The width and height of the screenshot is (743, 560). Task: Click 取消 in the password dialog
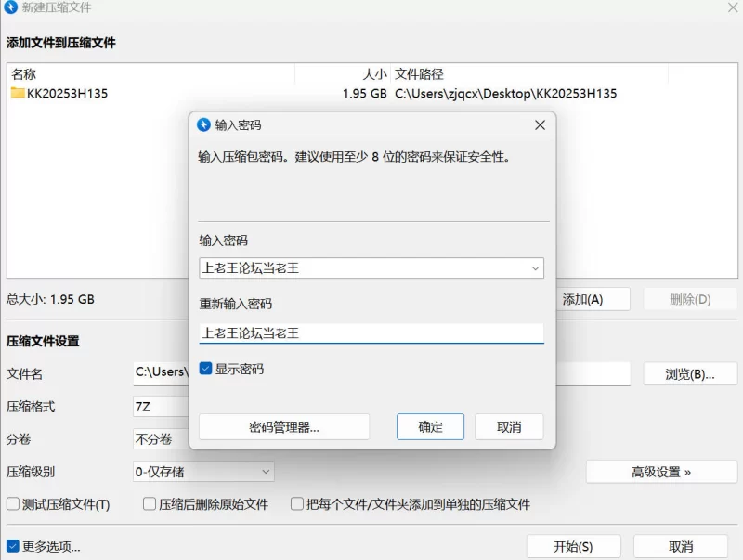pos(509,427)
